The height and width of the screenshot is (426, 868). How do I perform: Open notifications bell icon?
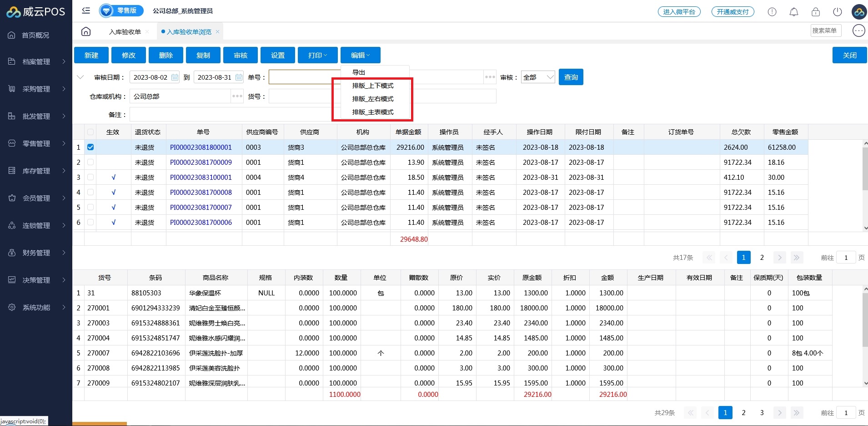coord(794,12)
